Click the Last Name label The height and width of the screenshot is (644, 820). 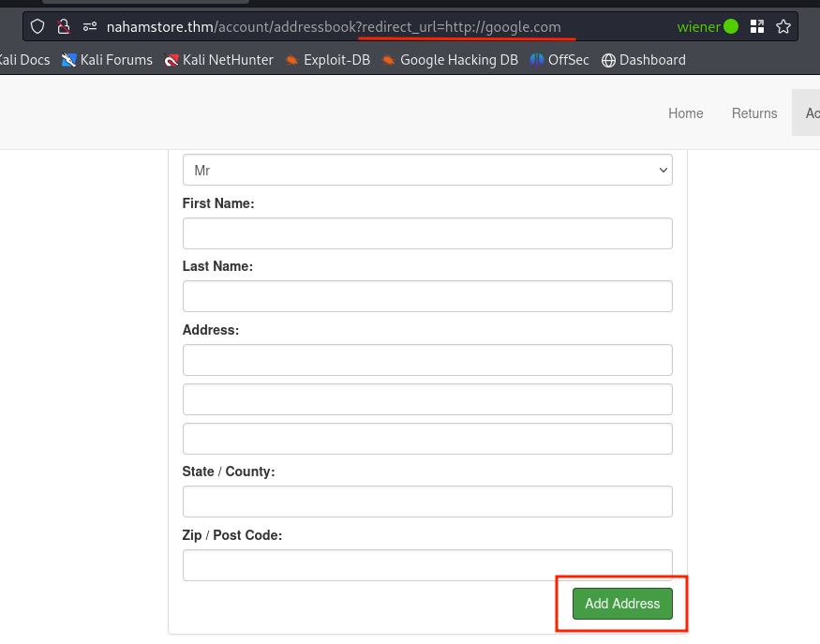pos(217,266)
